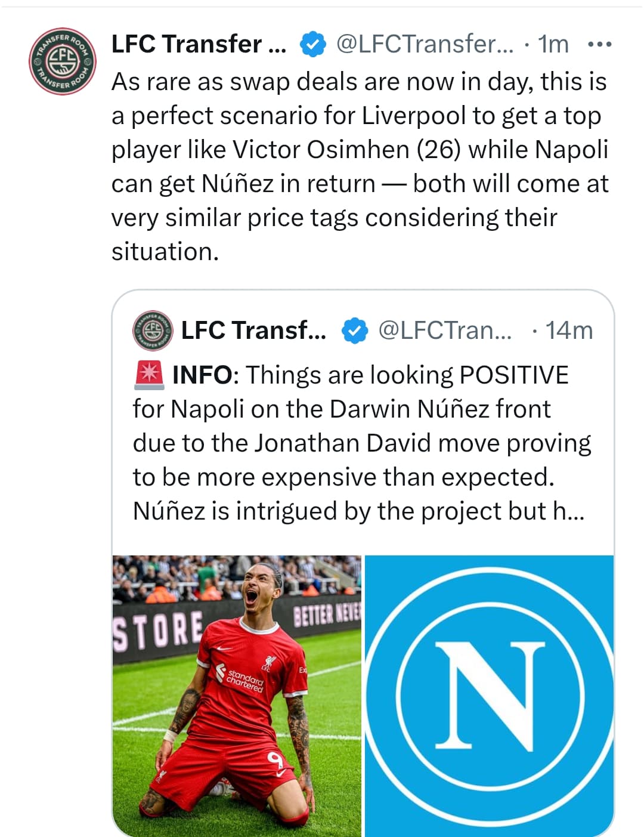Open the tweet via the 1m timestamp
644x837 pixels.
point(553,45)
